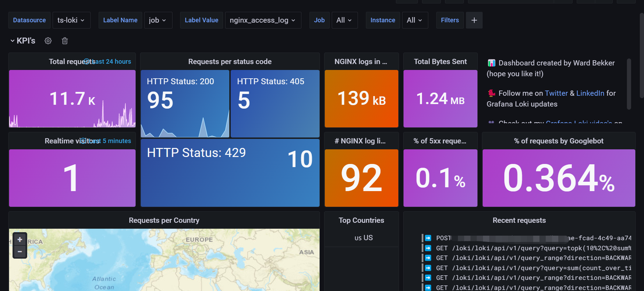Click the ASIA label on map
Screen dimensions: 644x291
point(306,252)
